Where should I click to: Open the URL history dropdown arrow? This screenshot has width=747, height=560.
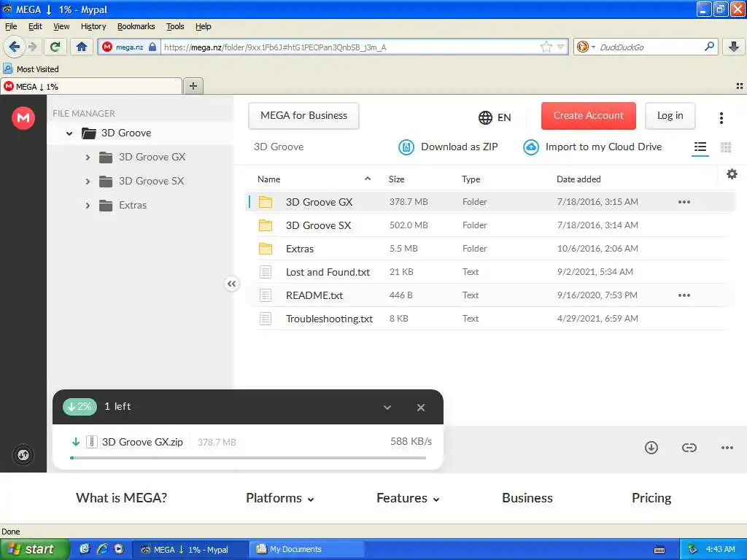[x=561, y=47]
